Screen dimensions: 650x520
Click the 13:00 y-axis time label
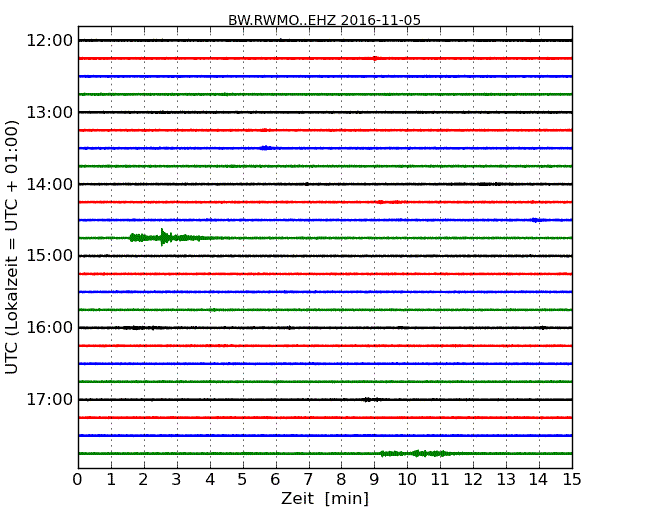(49, 112)
